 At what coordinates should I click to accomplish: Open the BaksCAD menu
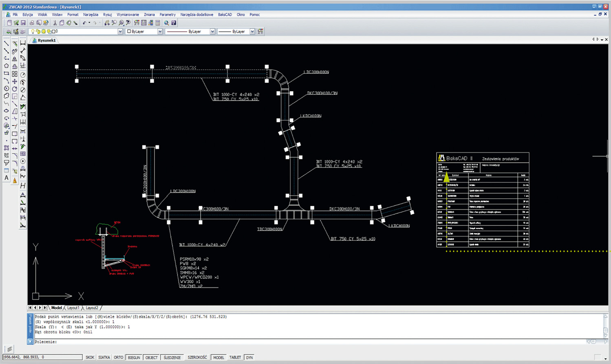pos(225,15)
